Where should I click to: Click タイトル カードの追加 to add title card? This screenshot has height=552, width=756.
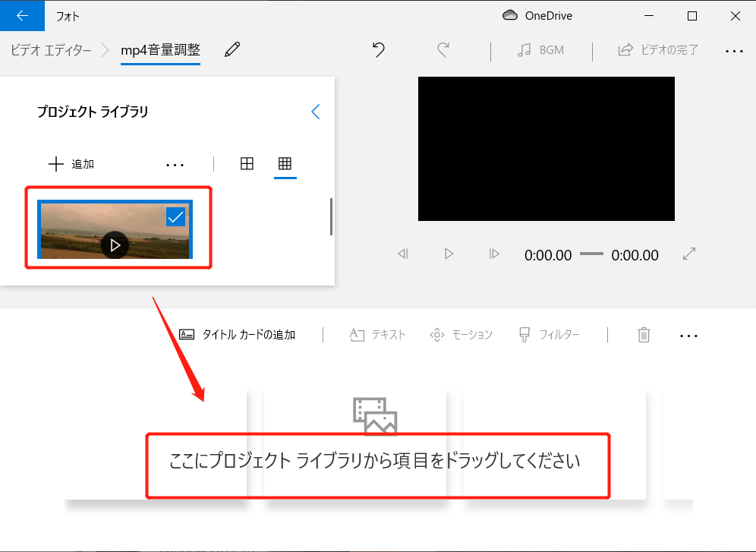[238, 335]
